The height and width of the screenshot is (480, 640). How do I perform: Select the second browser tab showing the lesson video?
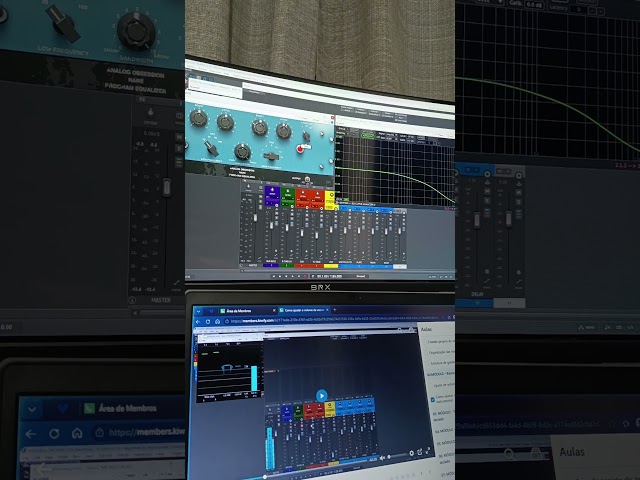302,310
